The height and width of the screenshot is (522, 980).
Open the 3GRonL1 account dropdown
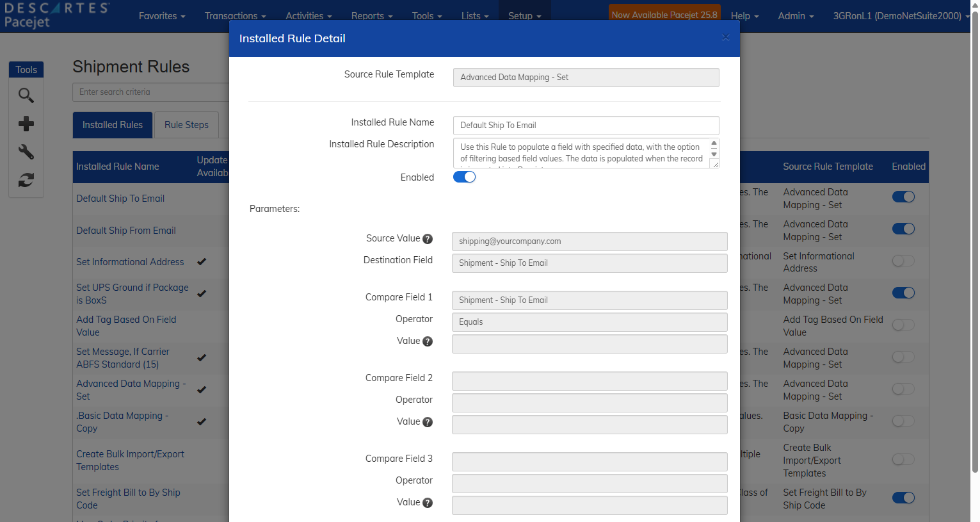click(901, 15)
